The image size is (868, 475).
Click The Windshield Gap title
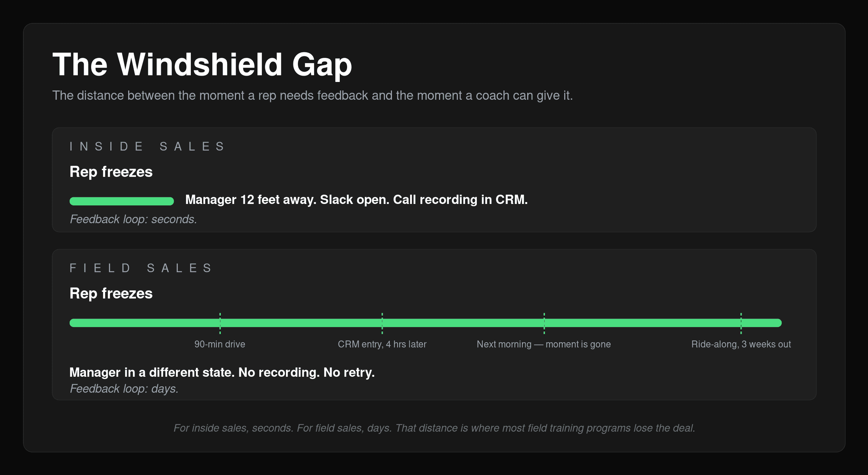[202, 65]
